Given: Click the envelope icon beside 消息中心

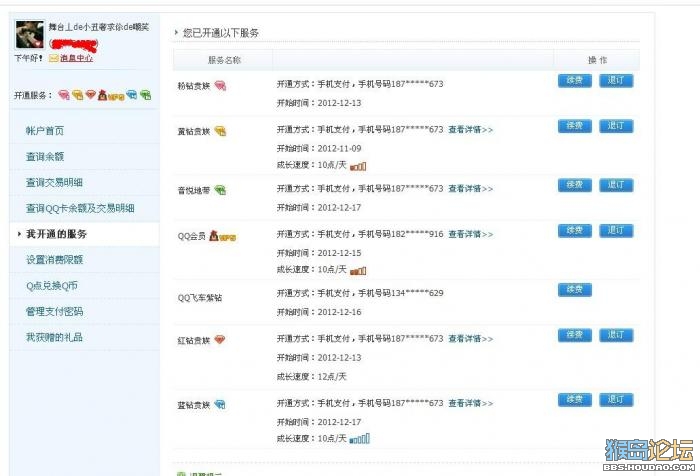Looking at the screenshot, I should (x=54, y=58).
